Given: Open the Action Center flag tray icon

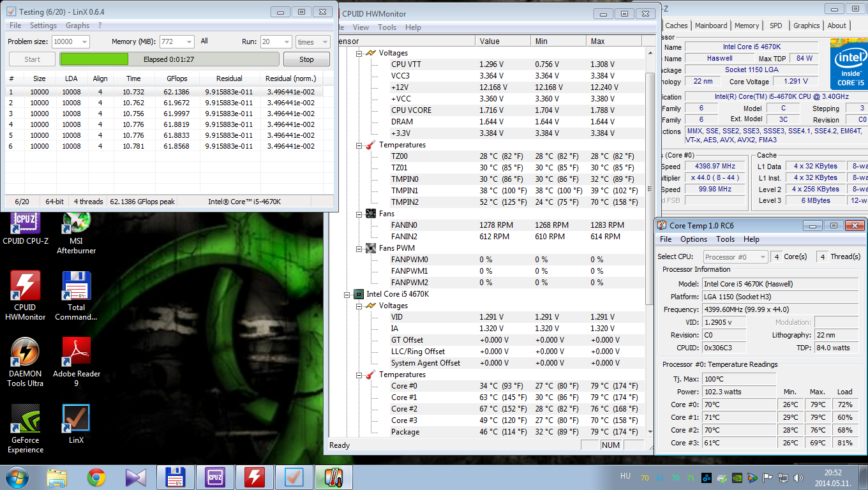Looking at the screenshot, I should 768,478.
